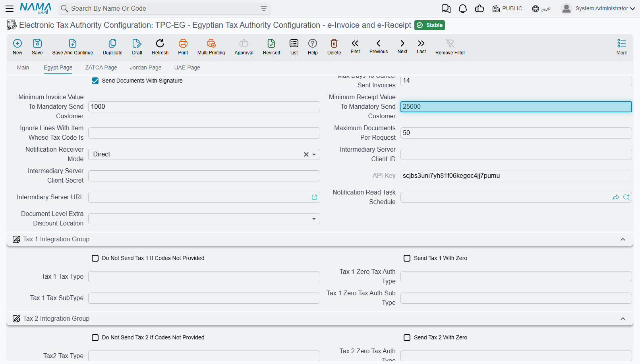The image size is (640, 364).
Task: Switch to the Main tab
Action: (23, 67)
